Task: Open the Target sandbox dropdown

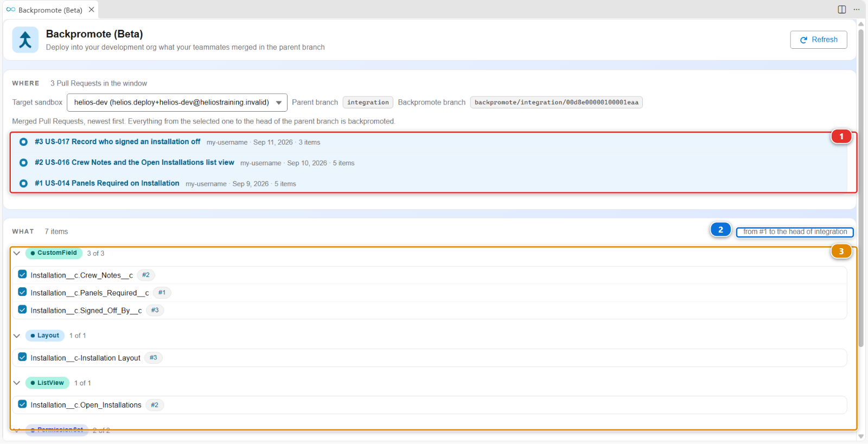Action: coord(177,102)
